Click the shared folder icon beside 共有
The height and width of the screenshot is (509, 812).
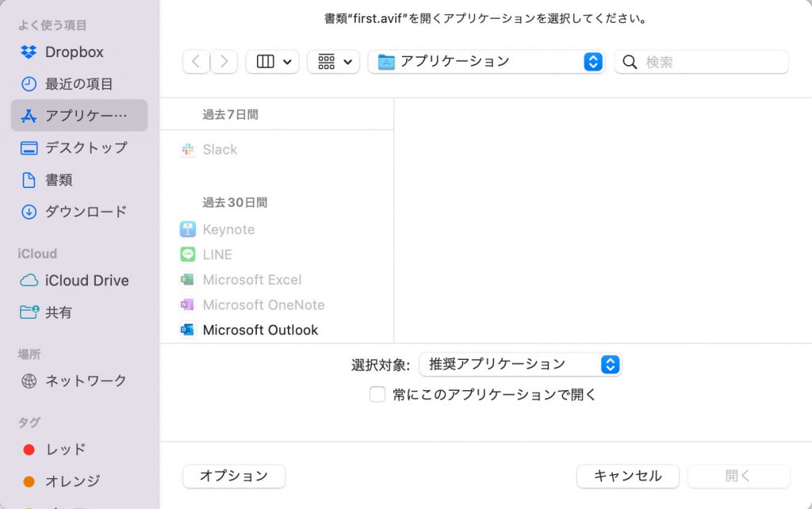(x=29, y=312)
